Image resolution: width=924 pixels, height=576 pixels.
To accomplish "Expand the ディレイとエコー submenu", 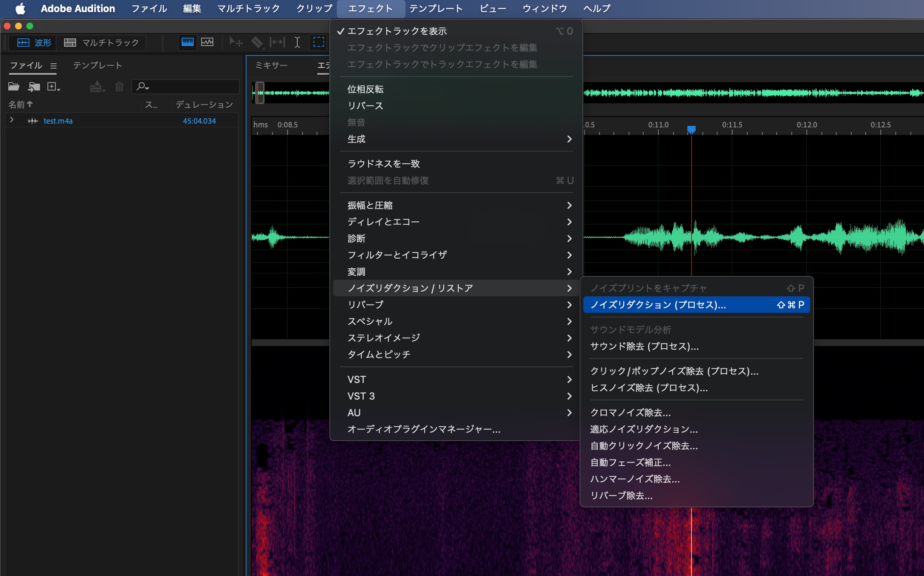I will point(456,222).
